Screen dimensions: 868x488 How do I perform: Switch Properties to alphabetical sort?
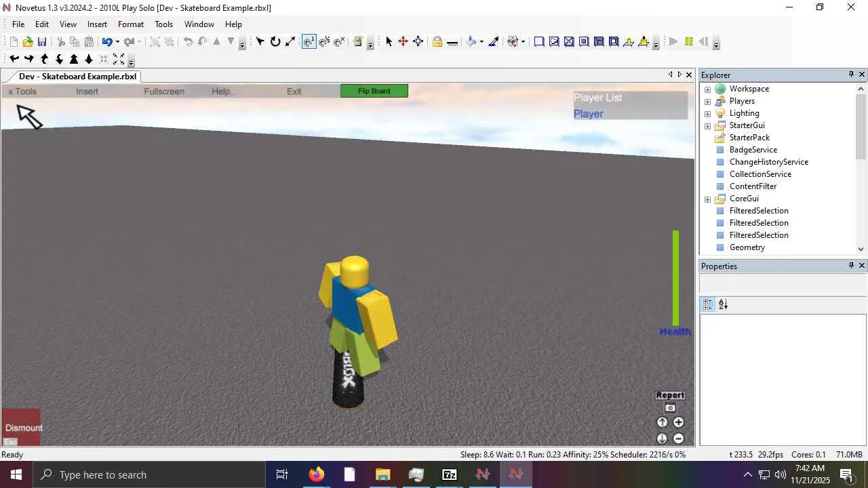723,304
